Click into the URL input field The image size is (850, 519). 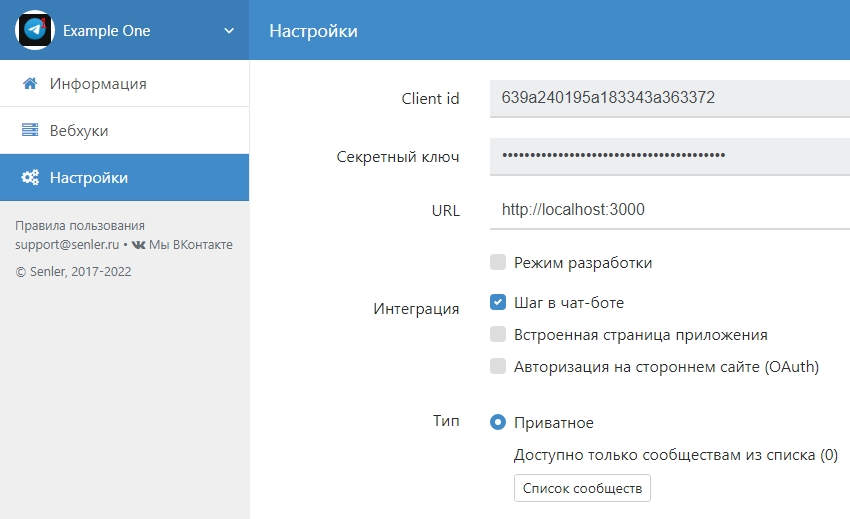[668, 210]
